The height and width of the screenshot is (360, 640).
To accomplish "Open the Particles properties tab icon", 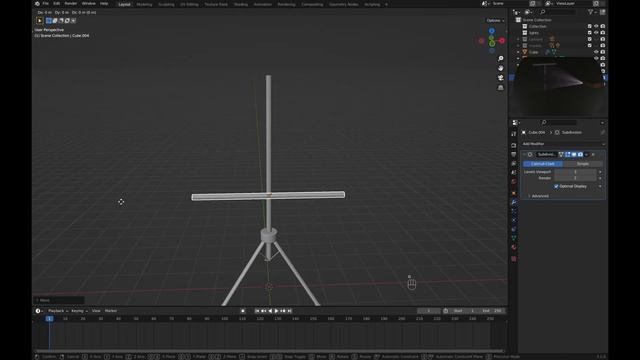I will point(513,211).
